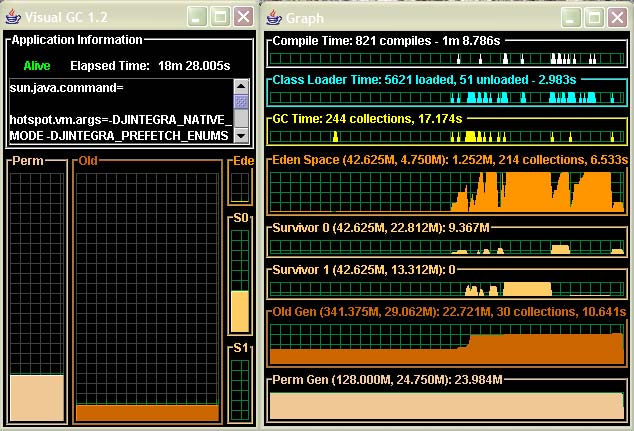
Task: Click the 'Graph' window title
Action: tap(305, 19)
